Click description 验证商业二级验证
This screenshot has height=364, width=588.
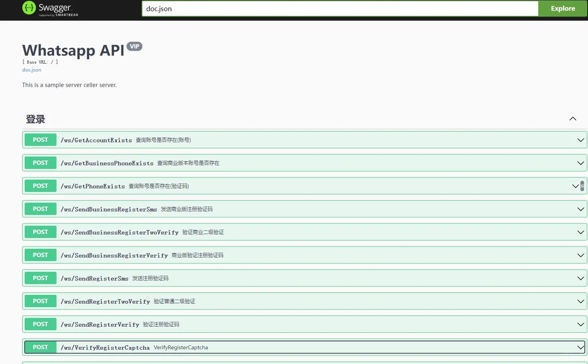click(x=203, y=232)
